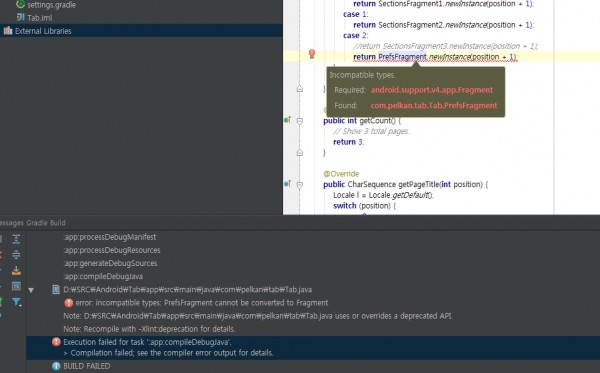Select External Libraries in project tree
The image size is (600, 373).
point(43,31)
